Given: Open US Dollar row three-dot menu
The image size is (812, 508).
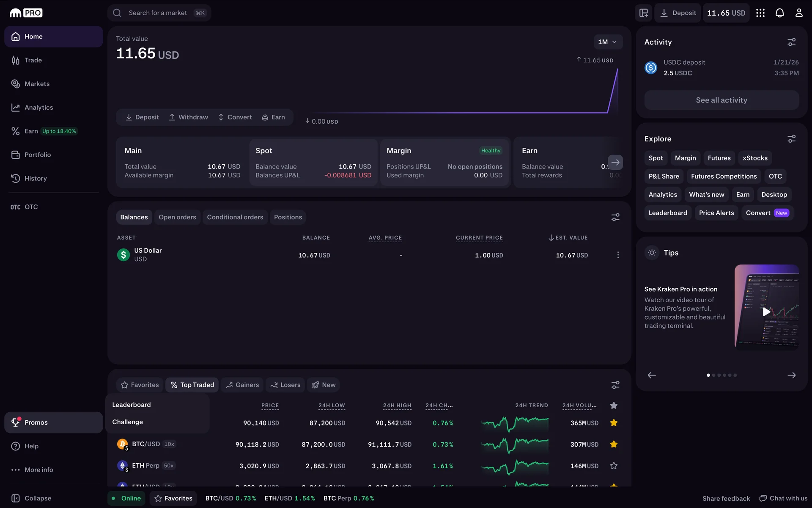Looking at the screenshot, I should [618, 255].
